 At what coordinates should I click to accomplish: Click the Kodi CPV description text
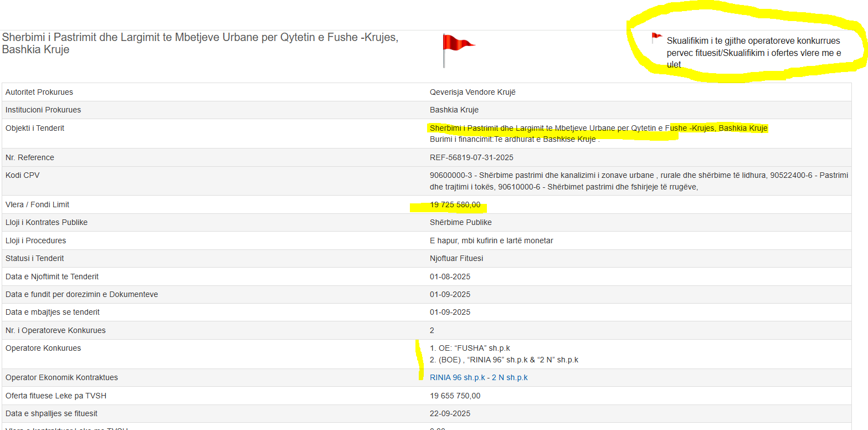638,181
